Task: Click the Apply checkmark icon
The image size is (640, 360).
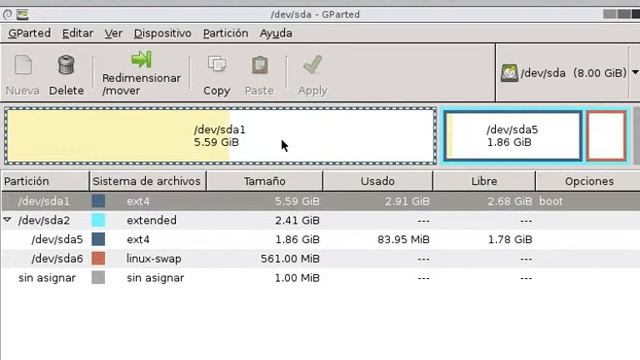Action: [x=313, y=64]
